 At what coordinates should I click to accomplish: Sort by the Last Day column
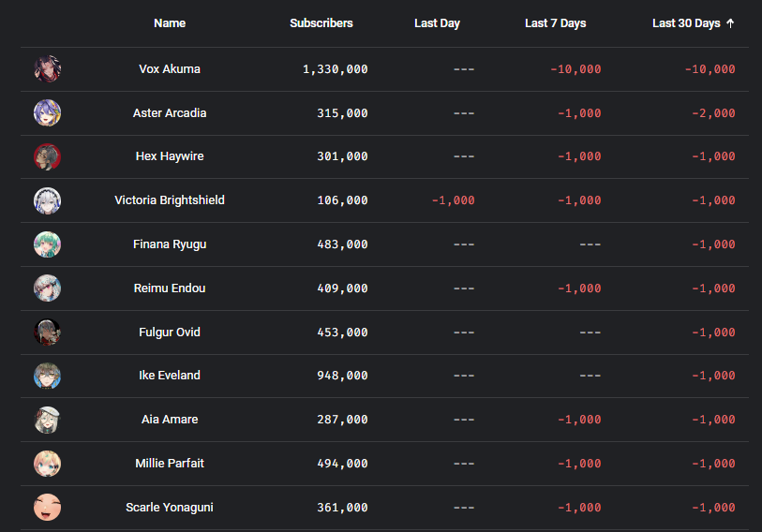437,23
